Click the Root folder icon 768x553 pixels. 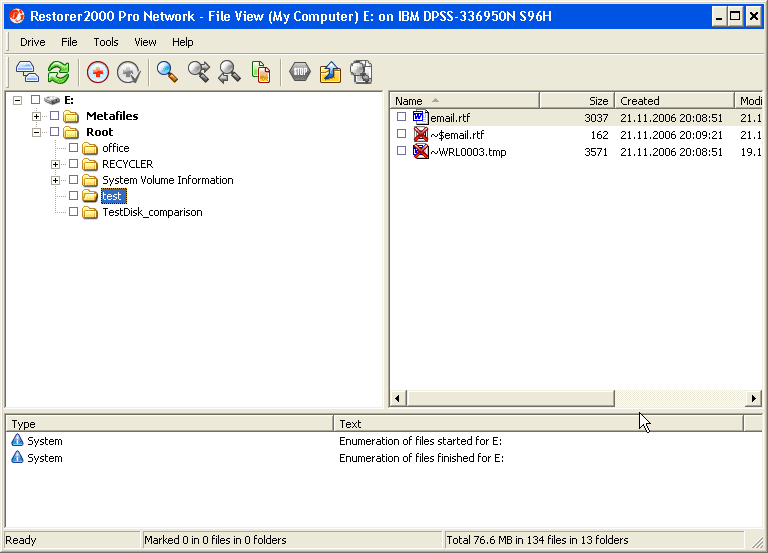tap(71, 132)
